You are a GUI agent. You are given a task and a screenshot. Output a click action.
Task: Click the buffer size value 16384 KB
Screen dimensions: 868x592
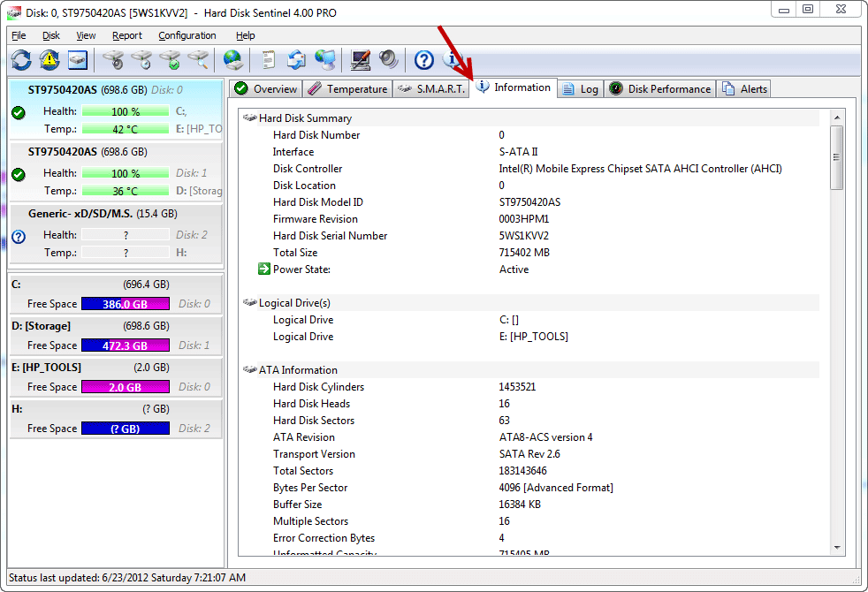(x=520, y=505)
